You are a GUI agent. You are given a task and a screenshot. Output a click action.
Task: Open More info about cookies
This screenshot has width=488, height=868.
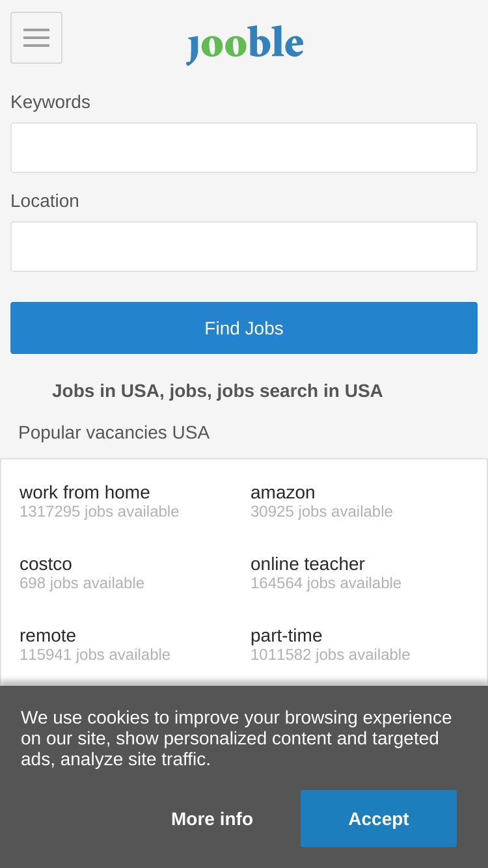[x=212, y=819]
